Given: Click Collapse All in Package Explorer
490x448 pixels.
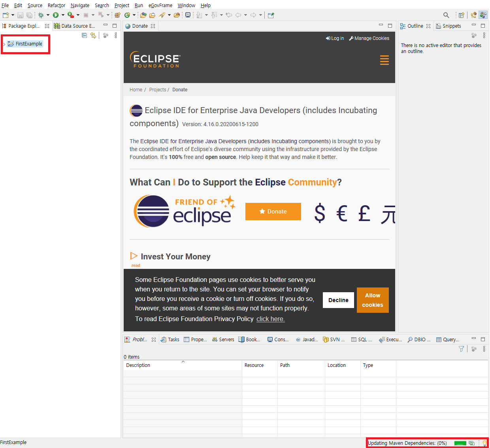Looking at the screenshot, I should [x=84, y=35].
